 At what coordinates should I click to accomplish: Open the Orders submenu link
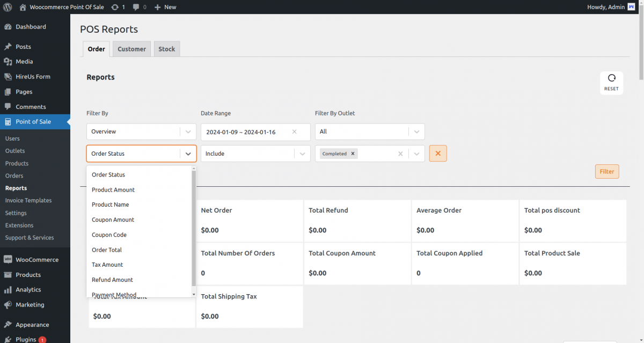click(14, 176)
